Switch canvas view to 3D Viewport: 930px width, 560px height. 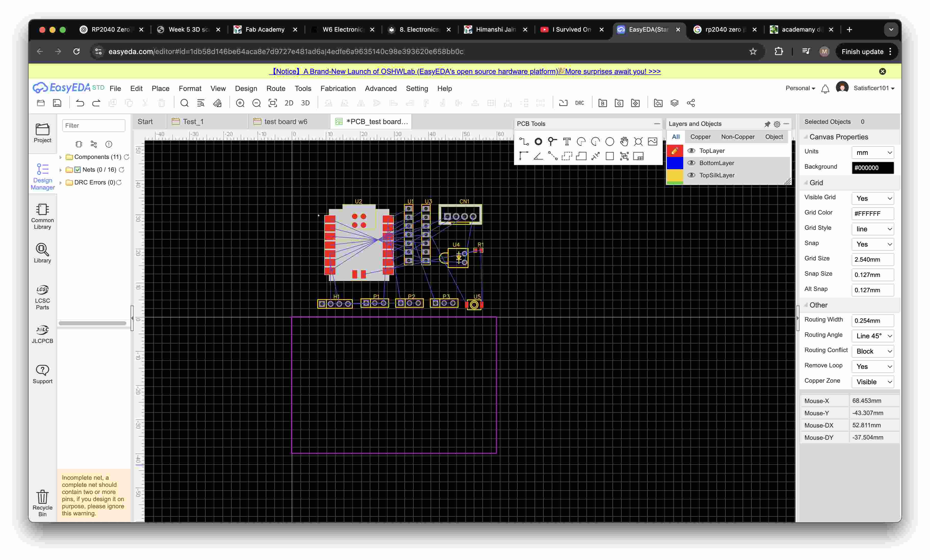pyautogui.click(x=305, y=103)
